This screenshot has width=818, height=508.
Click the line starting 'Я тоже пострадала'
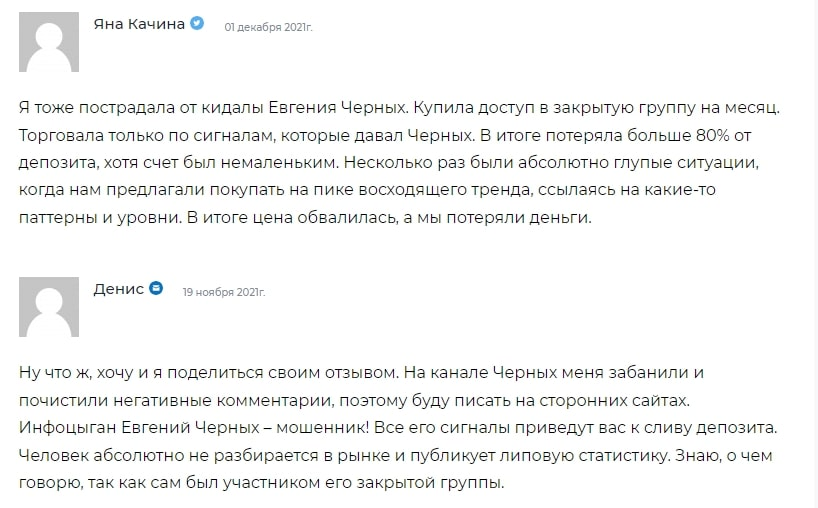tap(392, 107)
